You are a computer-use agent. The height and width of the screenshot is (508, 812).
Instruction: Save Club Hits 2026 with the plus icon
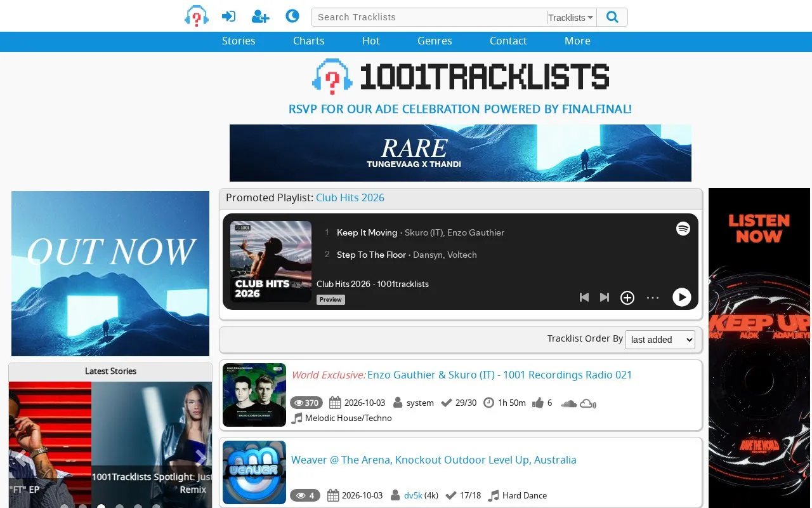point(627,297)
